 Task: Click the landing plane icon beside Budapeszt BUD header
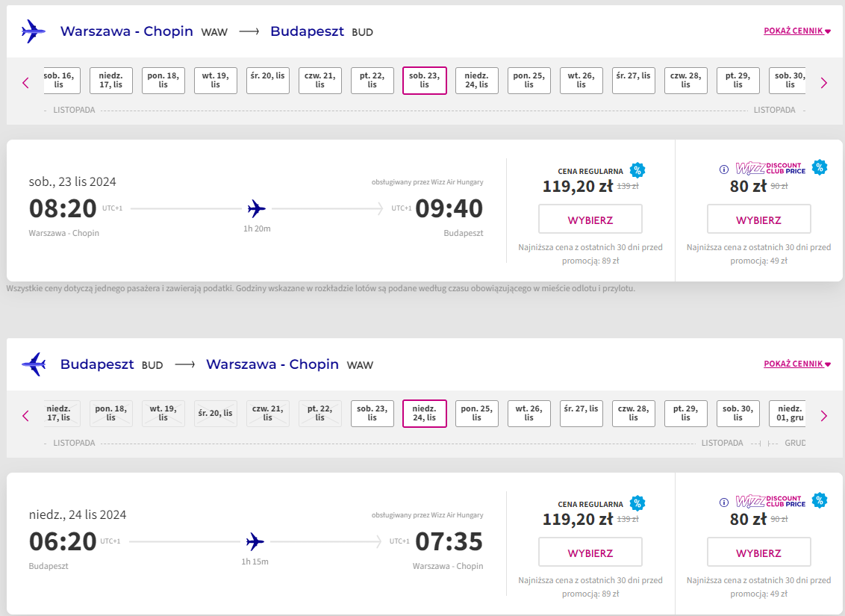34,364
